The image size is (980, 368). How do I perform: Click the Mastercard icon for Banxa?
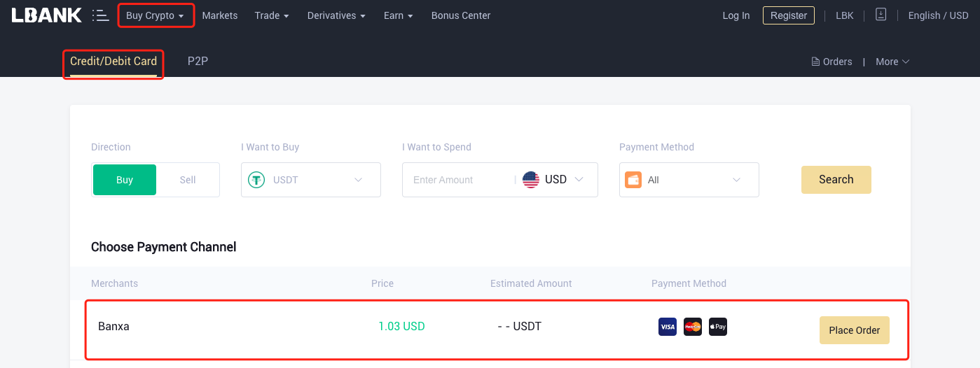coord(693,327)
